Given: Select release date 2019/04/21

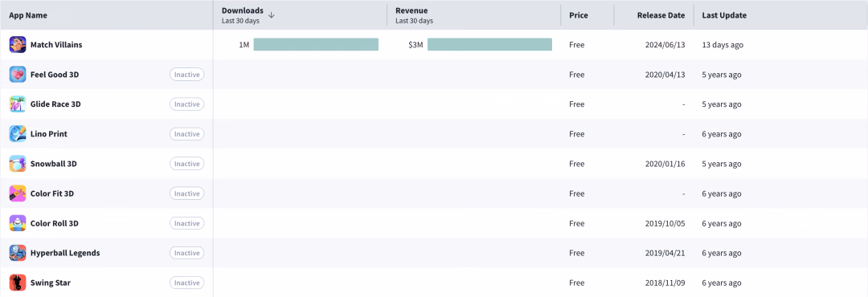Looking at the screenshot, I should click(665, 253).
